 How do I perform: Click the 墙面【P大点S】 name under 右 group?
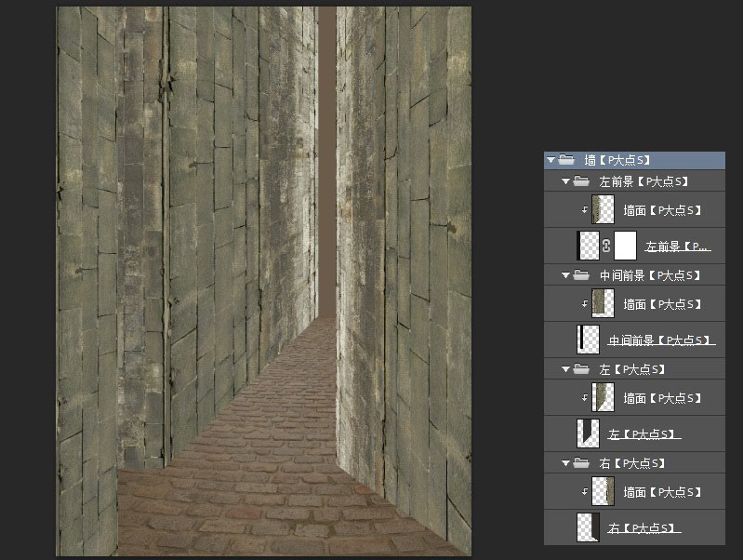coord(662,492)
